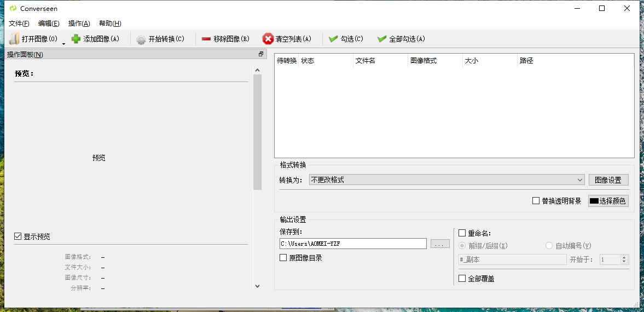Screen dimensions: 644x312
Task: Enable the 重命名 checkbox
Action: coord(462,233)
